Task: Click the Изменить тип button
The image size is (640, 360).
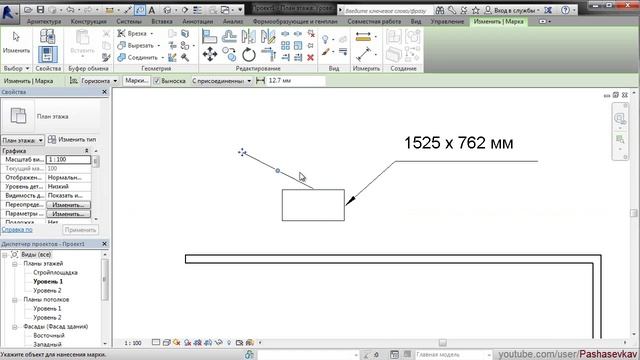Action: 72,140
